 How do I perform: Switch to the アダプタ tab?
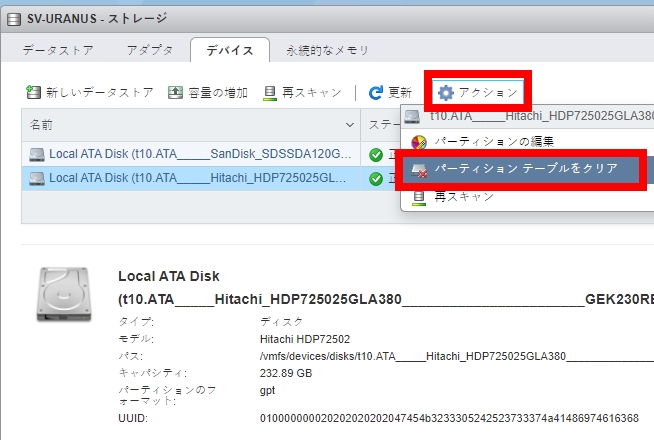150,50
